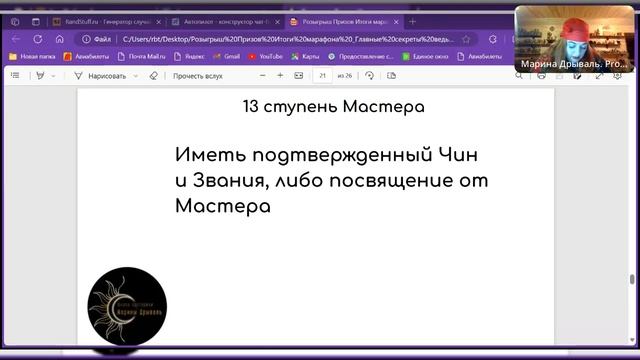Rotate the PDF page
The width and height of the screenshot is (640, 360).
click(x=369, y=76)
